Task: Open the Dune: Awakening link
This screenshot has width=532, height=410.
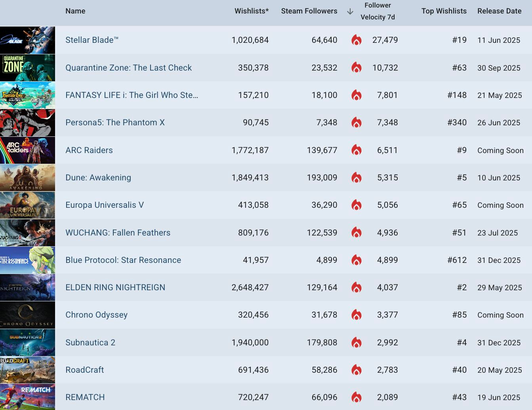Action: (x=98, y=178)
